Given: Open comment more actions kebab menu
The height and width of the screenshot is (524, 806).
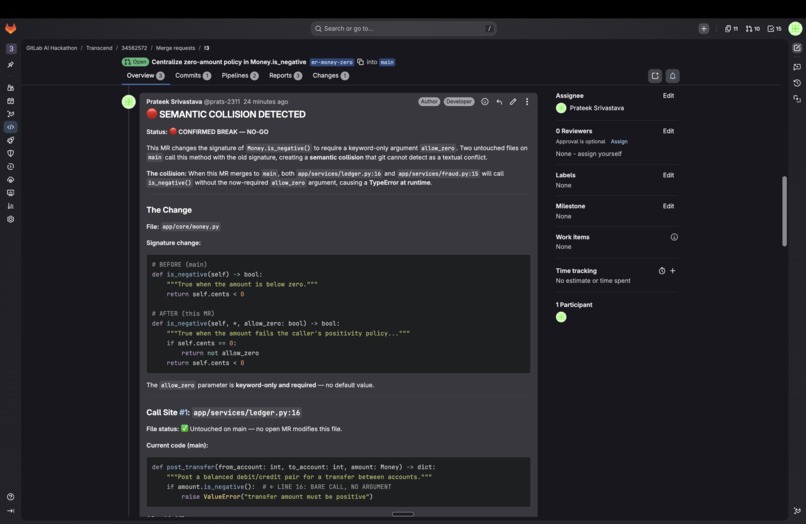Looking at the screenshot, I should (x=527, y=102).
